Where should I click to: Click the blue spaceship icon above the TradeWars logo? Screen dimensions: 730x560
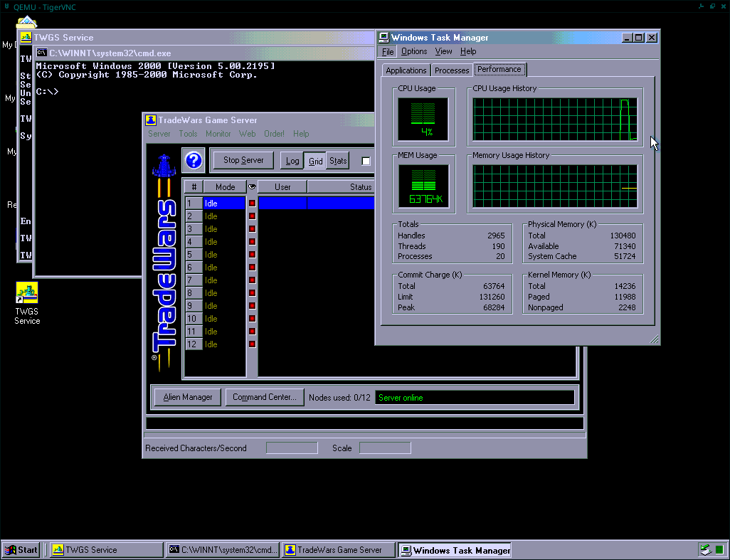coord(164,166)
